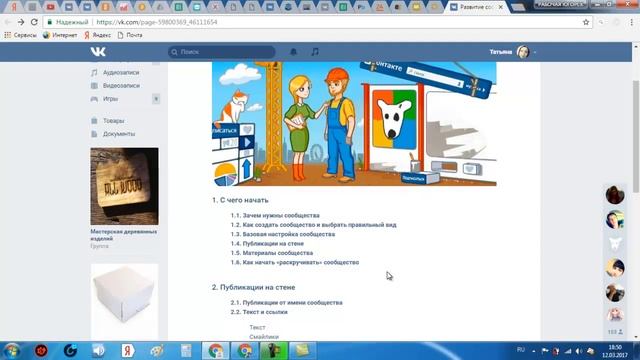Launch Yandex Browser from the taskbar
Viewport: 640px width, 360px height.
tap(128, 351)
